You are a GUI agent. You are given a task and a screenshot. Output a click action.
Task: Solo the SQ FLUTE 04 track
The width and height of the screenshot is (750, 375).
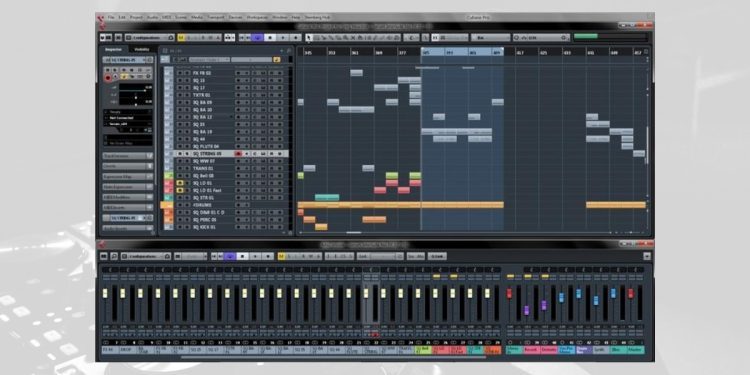click(x=186, y=146)
